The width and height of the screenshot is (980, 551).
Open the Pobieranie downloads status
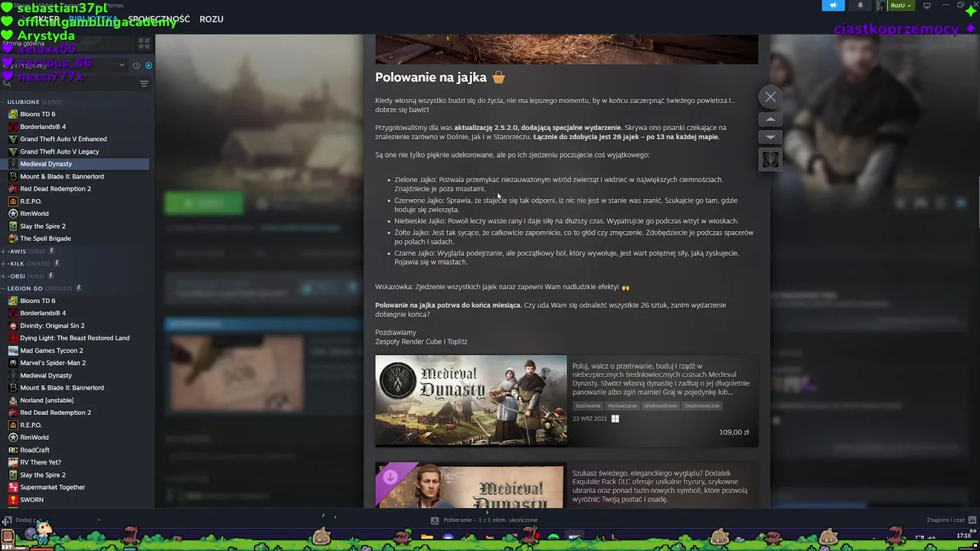484,520
